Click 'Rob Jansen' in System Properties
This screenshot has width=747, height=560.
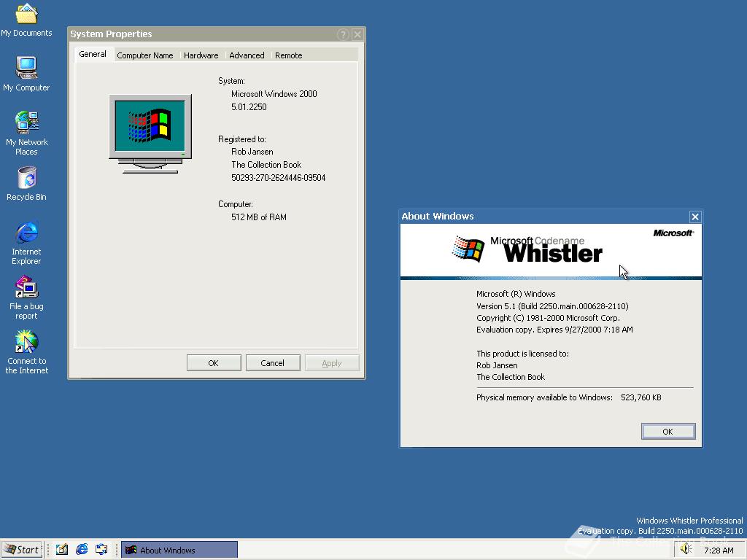pyautogui.click(x=252, y=152)
